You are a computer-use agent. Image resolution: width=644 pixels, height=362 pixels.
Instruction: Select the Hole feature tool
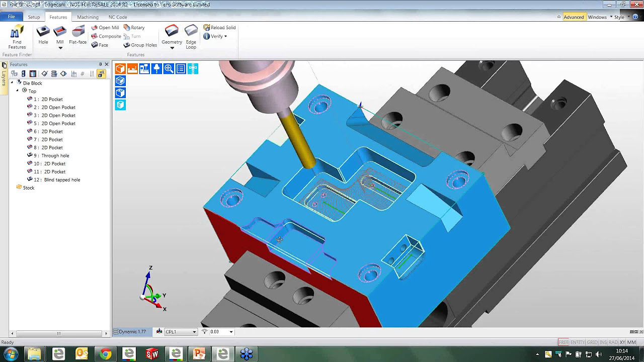tap(43, 35)
